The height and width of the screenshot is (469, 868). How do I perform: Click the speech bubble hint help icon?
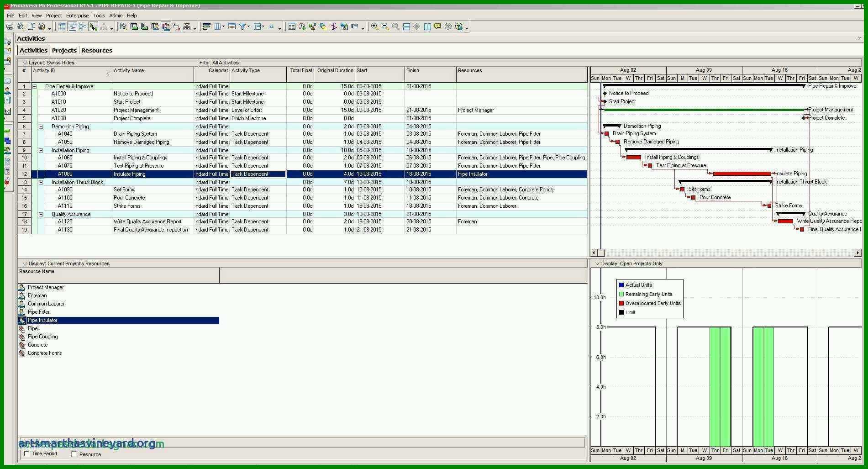[x=437, y=26]
